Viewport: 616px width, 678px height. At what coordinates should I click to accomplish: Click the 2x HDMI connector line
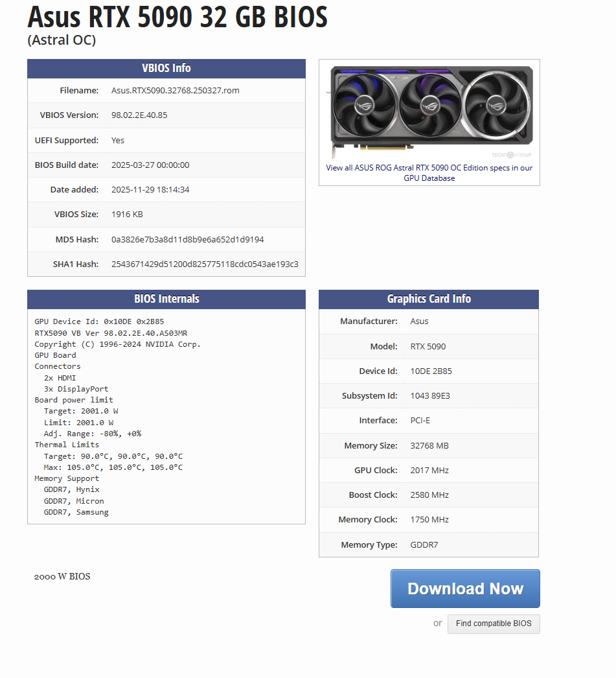point(60,377)
